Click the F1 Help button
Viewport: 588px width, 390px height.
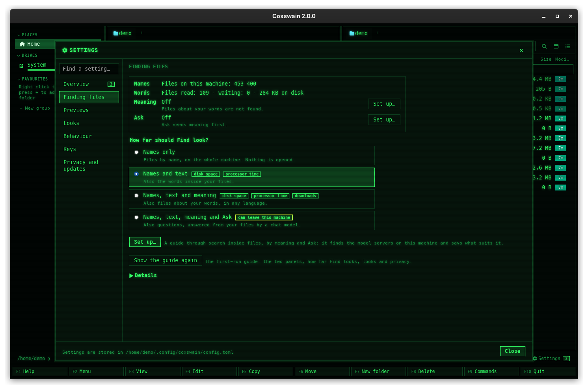click(40, 371)
